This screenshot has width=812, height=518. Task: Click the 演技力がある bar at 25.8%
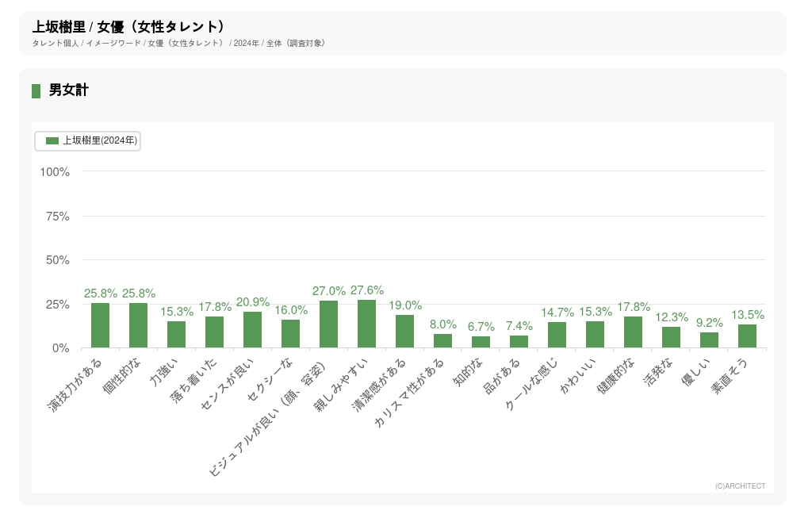pyautogui.click(x=101, y=325)
